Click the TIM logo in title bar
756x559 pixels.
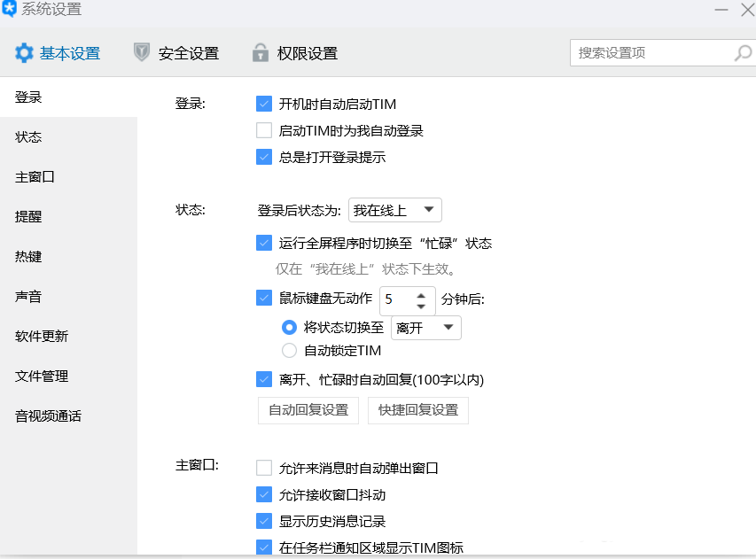9,9
